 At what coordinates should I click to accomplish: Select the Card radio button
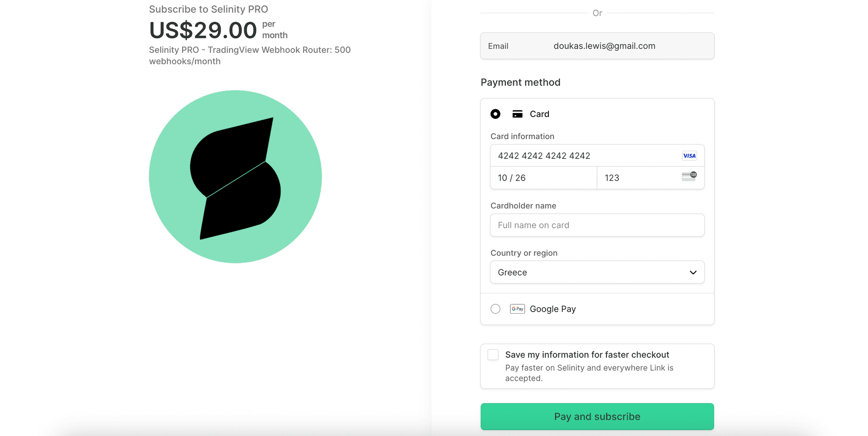495,114
